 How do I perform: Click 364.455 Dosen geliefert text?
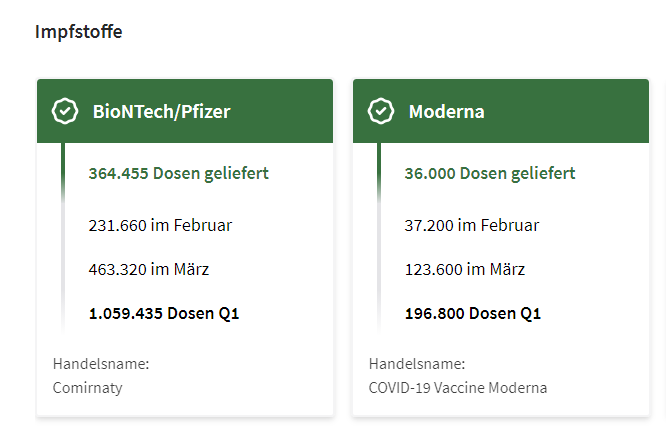178,173
